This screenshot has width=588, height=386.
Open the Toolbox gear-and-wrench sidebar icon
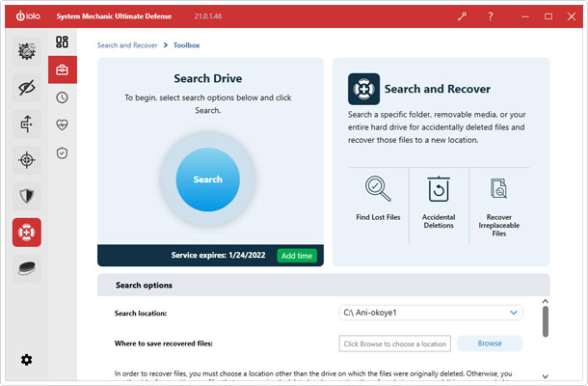(27, 51)
